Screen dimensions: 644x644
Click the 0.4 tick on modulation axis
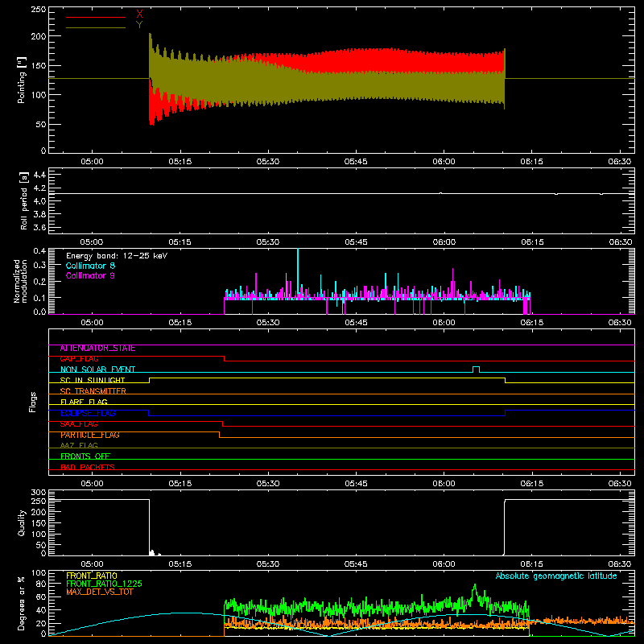click(x=39, y=250)
